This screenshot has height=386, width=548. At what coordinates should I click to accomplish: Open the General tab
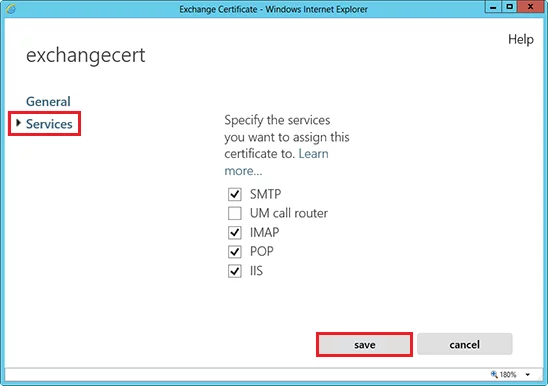click(x=48, y=101)
